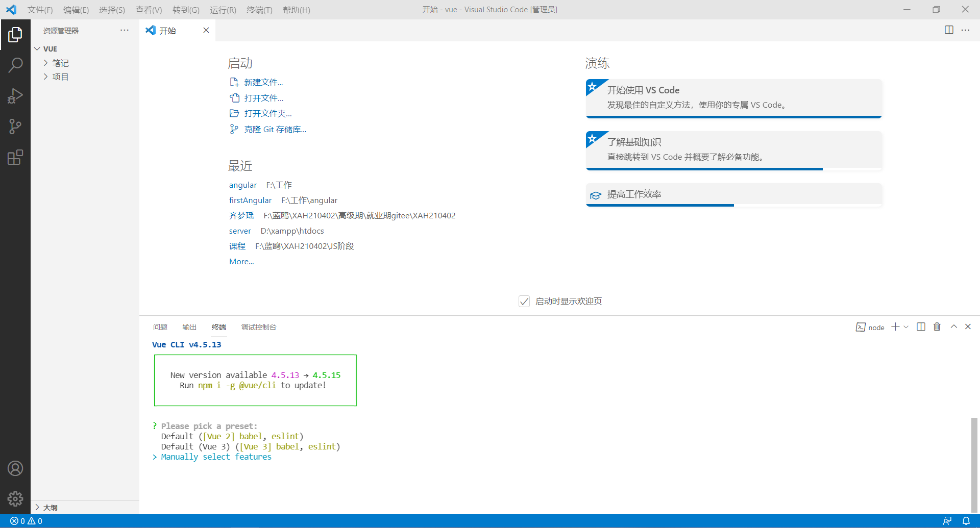Viewport: 980px width, 528px height.
Task: Open recent folder 齐梦瑶
Action: [x=241, y=216]
